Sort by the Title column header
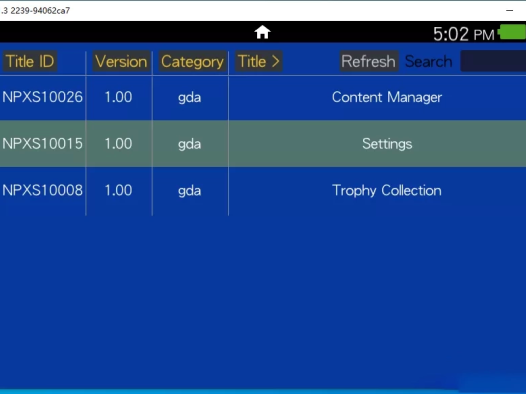 259,61
